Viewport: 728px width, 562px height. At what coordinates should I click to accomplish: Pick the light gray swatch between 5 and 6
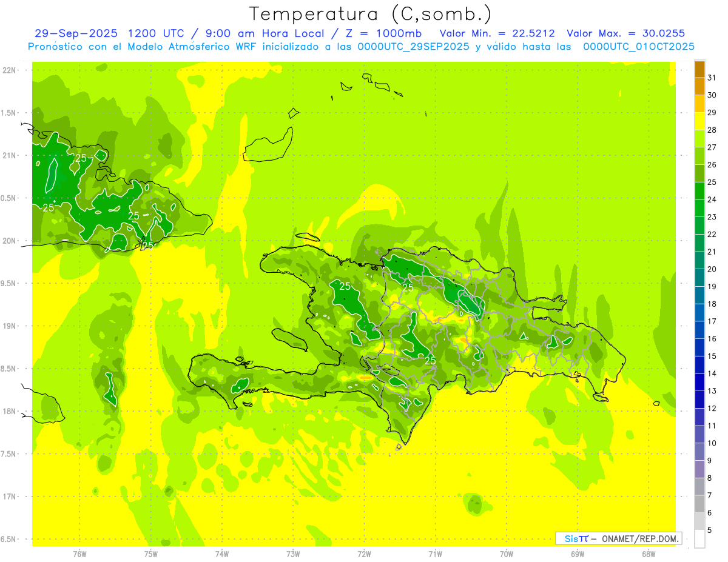[x=699, y=521]
